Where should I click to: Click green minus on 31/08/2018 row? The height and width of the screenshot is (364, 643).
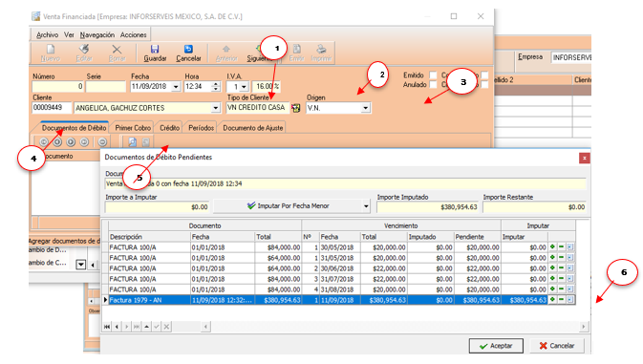[x=562, y=289]
